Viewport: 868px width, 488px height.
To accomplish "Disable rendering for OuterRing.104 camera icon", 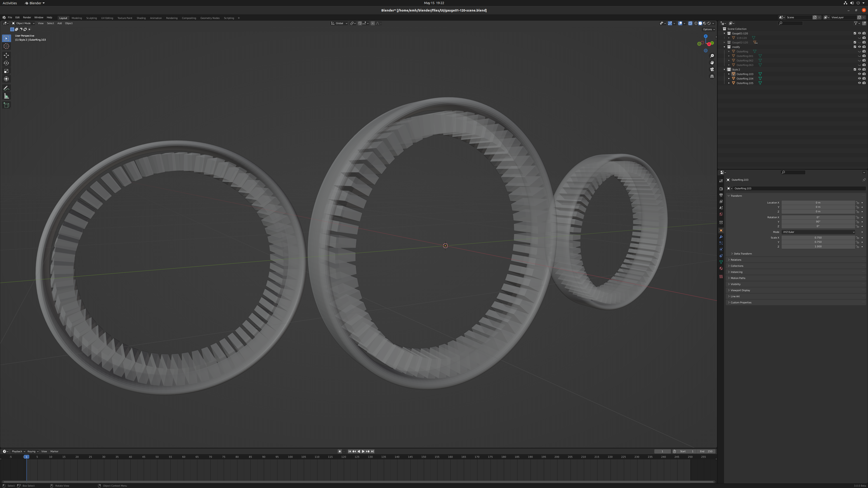I will click(x=864, y=78).
